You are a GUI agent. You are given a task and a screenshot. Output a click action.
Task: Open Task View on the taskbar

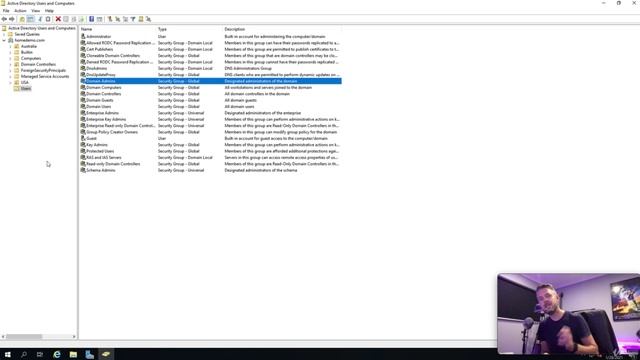click(x=40, y=354)
